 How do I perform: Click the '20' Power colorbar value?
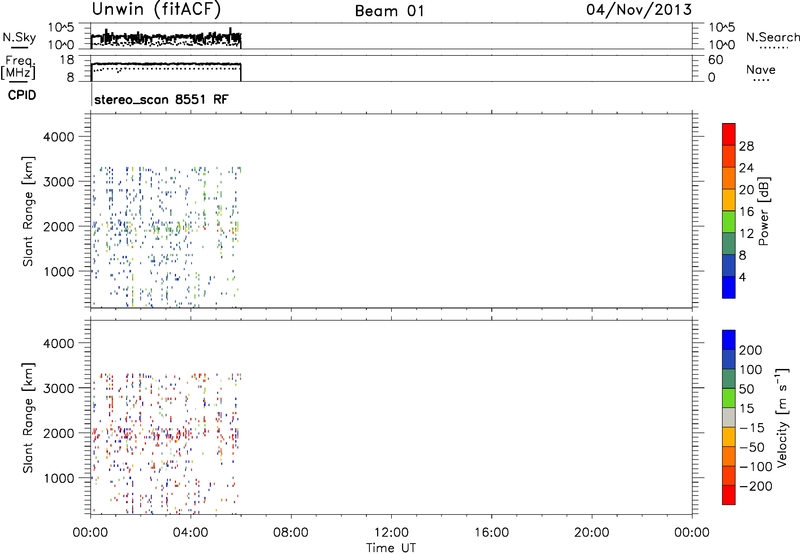(x=746, y=190)
